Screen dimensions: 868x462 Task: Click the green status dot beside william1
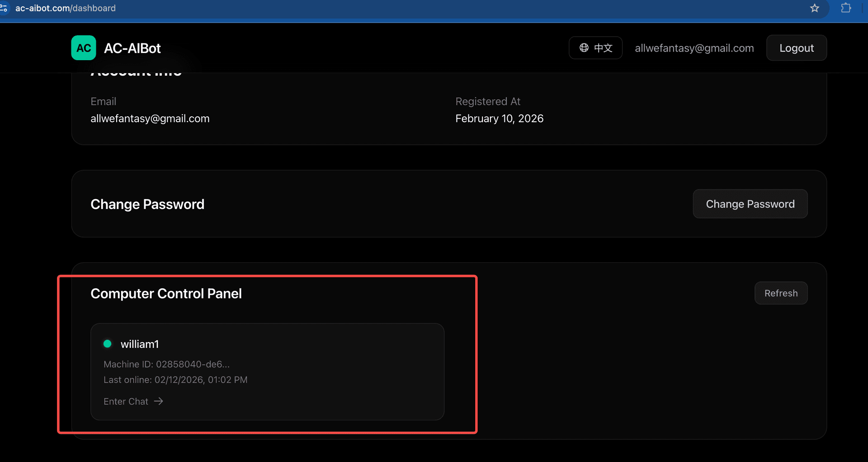(108, 344)
